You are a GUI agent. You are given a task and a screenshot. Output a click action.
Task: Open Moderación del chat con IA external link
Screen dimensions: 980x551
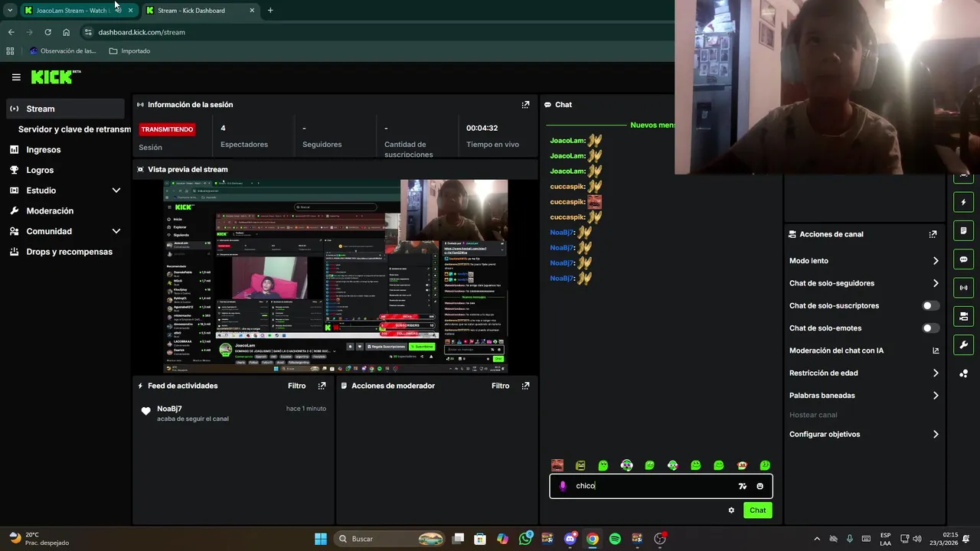936,350
